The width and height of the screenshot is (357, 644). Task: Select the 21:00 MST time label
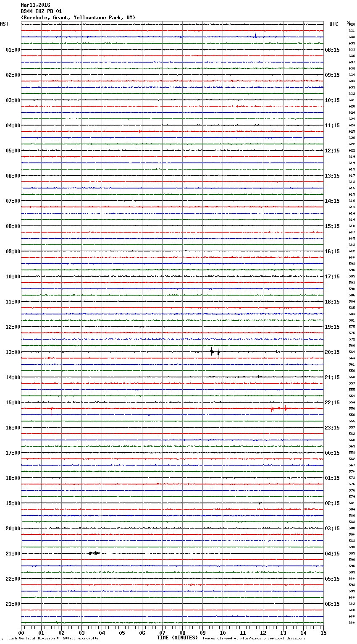tap(13, 554)
